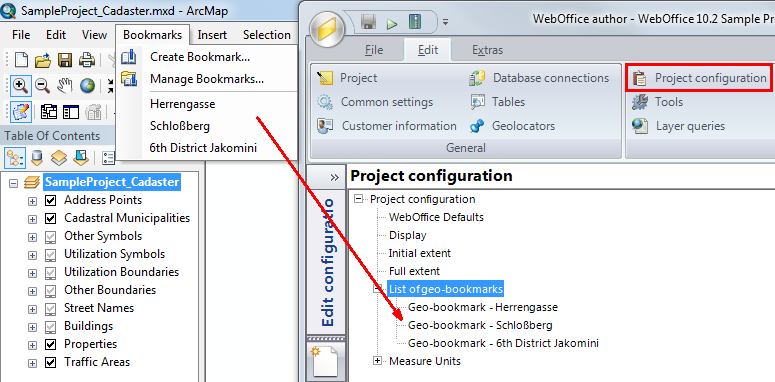Expand the configuration panel with » button
775x382 pixels.
click(335, 177)
